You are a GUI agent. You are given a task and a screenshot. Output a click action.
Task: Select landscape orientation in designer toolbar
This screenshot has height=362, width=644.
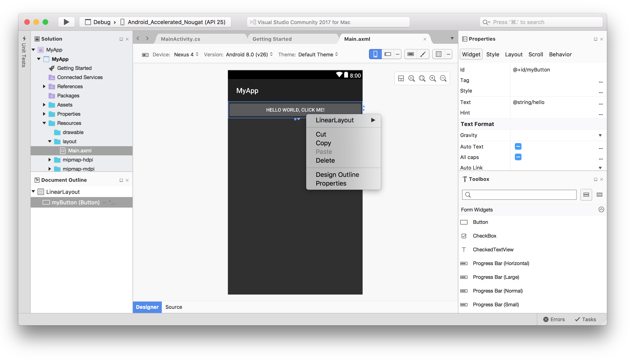click(388, 54)
